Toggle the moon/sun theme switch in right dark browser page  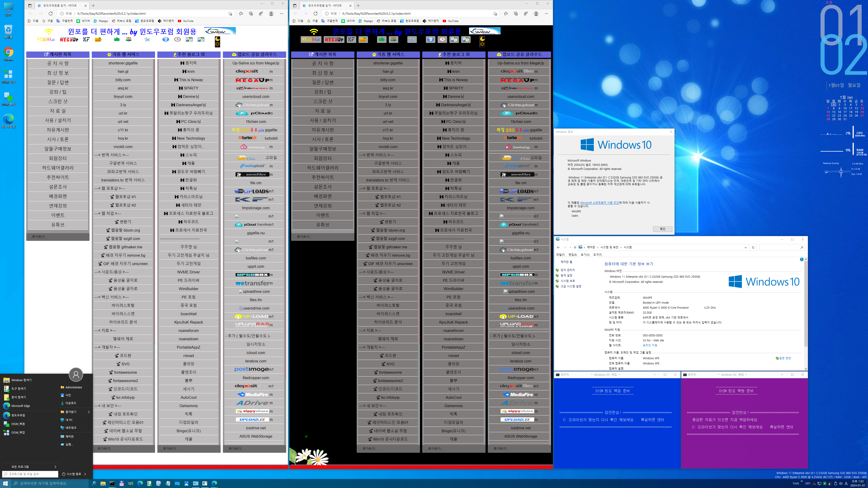point(482,41)
